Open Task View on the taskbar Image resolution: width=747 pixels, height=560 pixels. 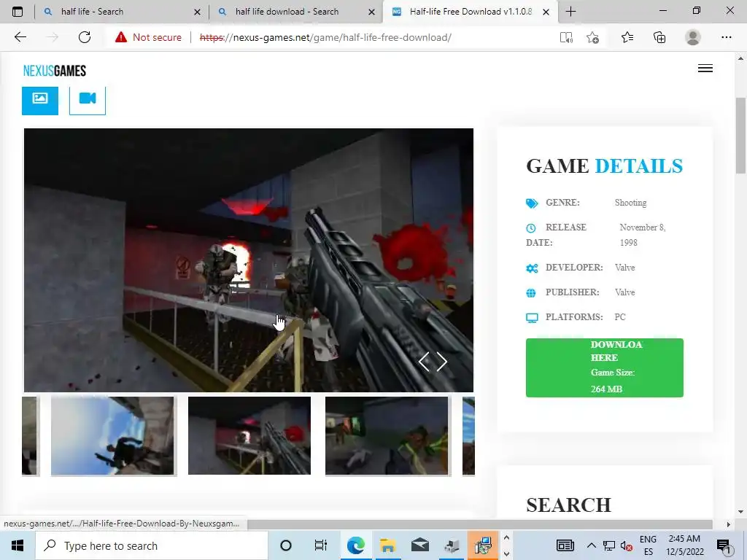[x=321, y=545]
